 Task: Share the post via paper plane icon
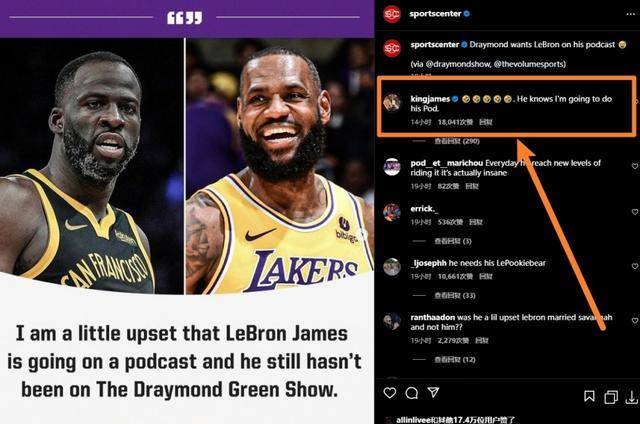433,393
